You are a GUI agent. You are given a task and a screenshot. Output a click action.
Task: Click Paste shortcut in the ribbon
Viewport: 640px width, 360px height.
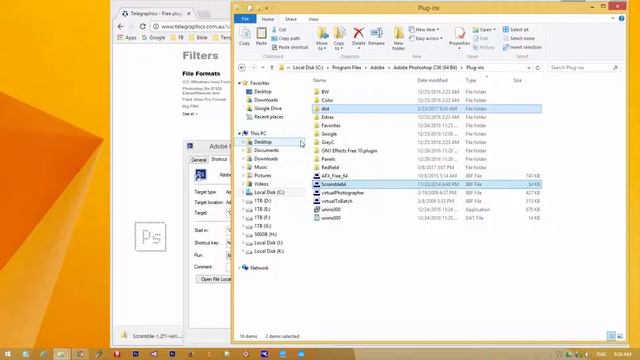coord(290,47)
